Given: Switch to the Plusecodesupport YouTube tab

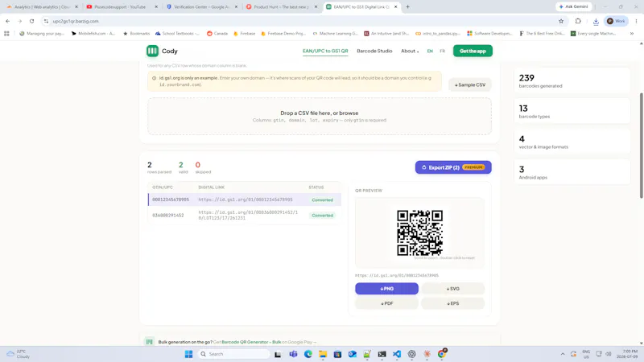Looking at the screenshot, I should point(122,7).
